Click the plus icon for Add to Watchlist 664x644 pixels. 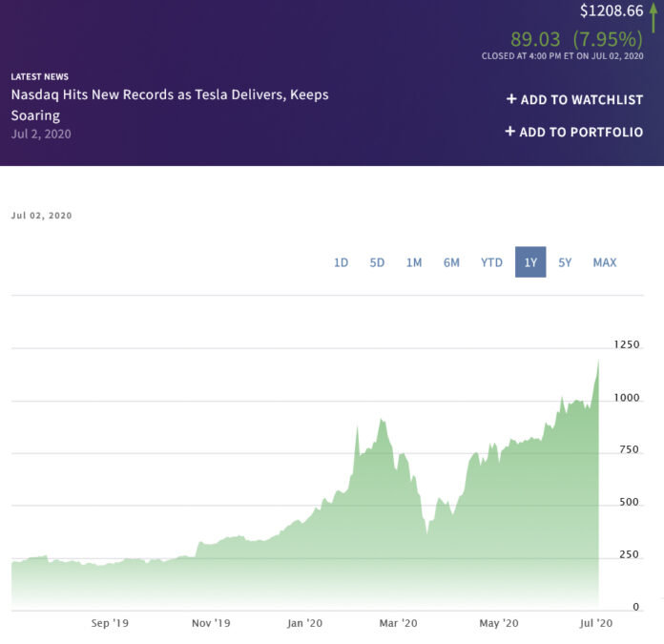coord(511,99)
